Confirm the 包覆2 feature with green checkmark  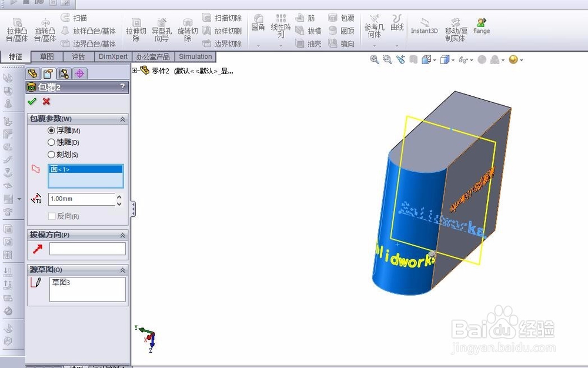(x=32, y=101)
